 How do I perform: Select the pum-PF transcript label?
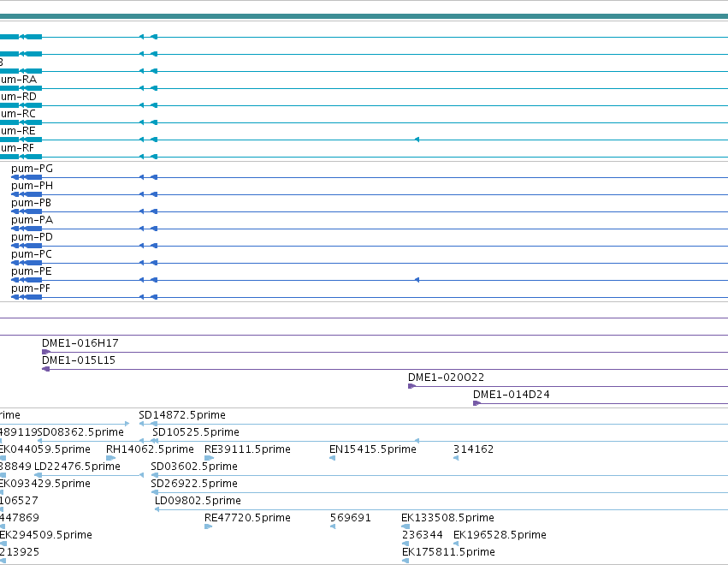tap(31, 289)
